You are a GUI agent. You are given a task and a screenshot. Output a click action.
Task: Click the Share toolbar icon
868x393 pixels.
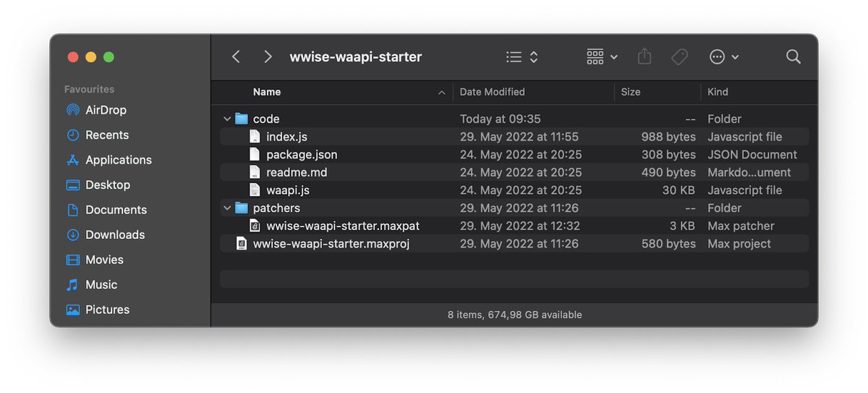click(644, 56)
